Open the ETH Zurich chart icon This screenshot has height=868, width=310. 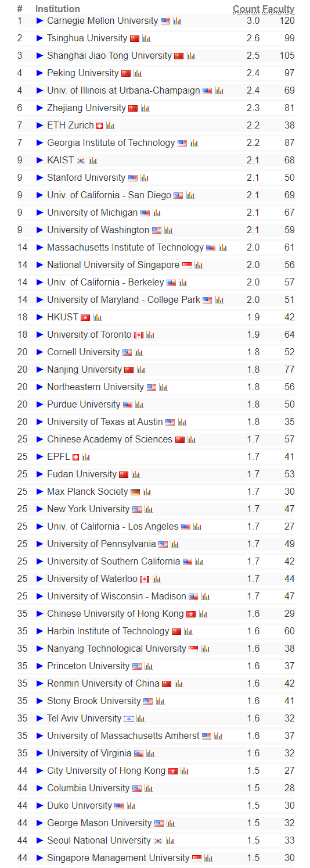(110, 126)
